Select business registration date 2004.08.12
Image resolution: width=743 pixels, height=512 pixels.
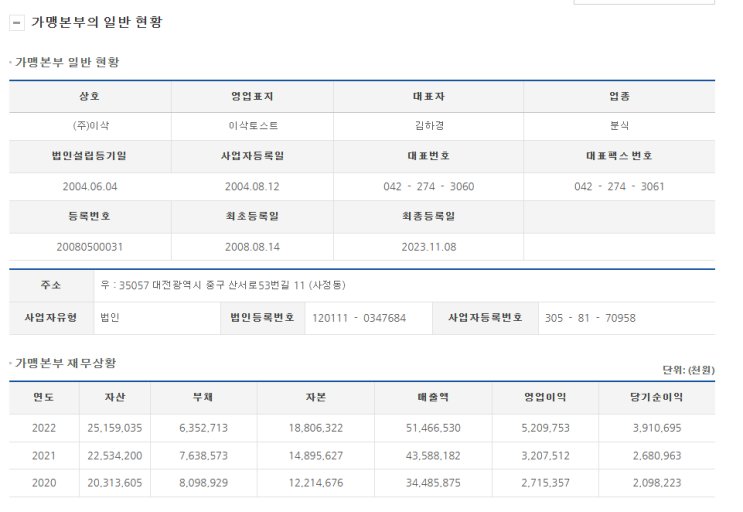[252, 186]
